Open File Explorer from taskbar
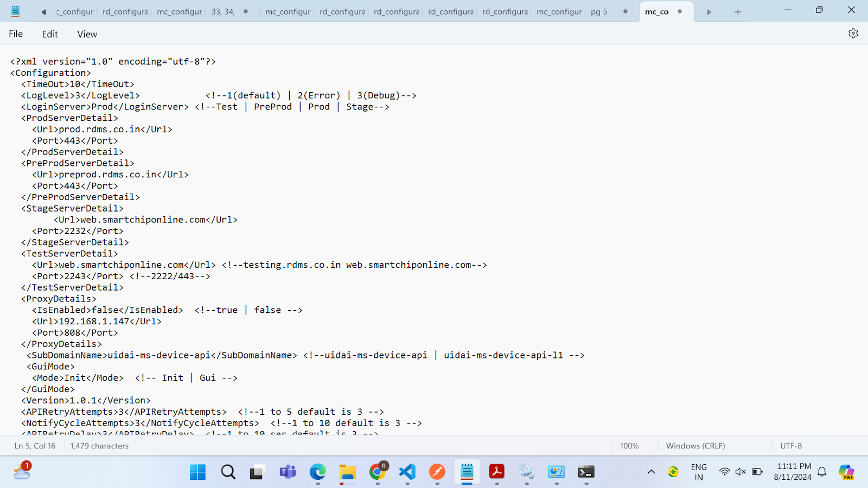 [x=348, y=472]
